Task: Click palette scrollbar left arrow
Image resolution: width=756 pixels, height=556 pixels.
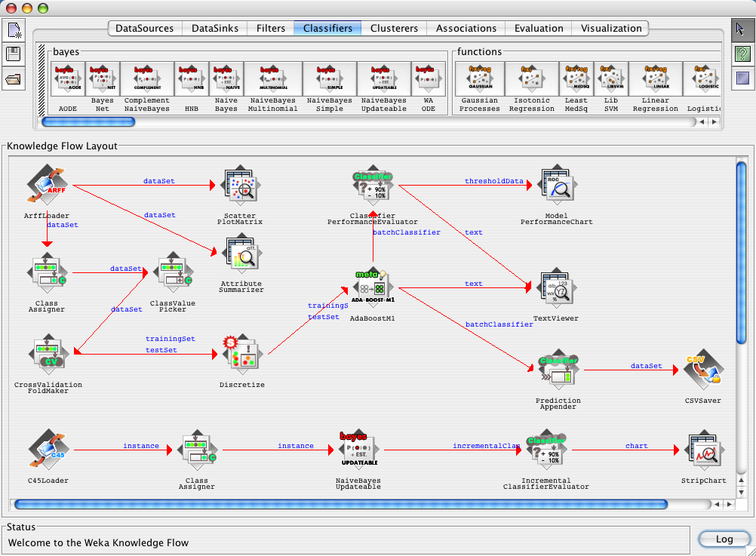Action: (x=702, y=122)
